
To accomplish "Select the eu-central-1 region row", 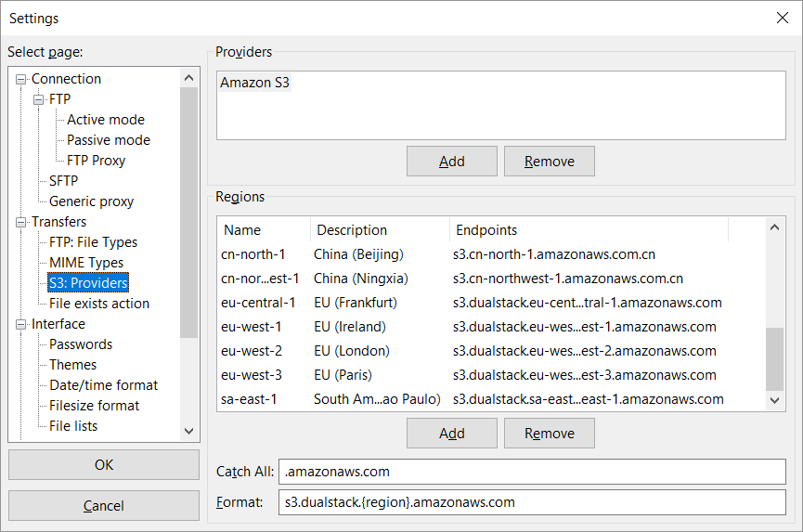I will tap(490, 303).
